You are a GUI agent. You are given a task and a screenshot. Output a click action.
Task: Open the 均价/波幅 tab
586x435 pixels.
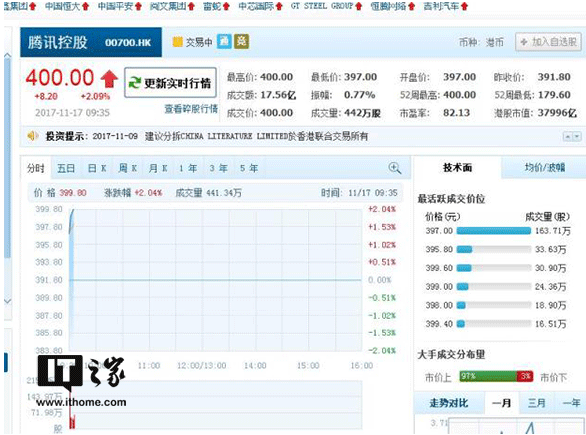click(x=544, y=167)
